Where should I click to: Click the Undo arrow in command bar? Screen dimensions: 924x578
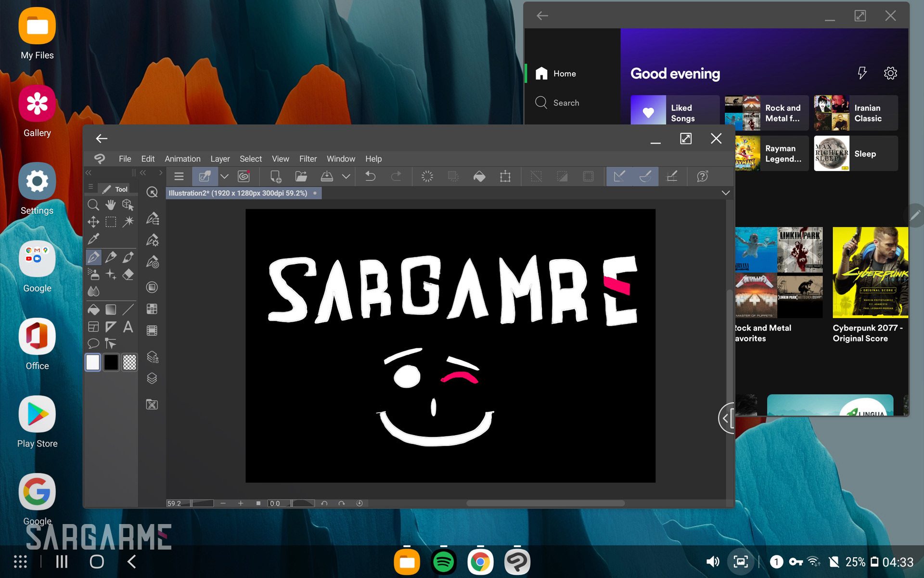click(x=370, y=176)
